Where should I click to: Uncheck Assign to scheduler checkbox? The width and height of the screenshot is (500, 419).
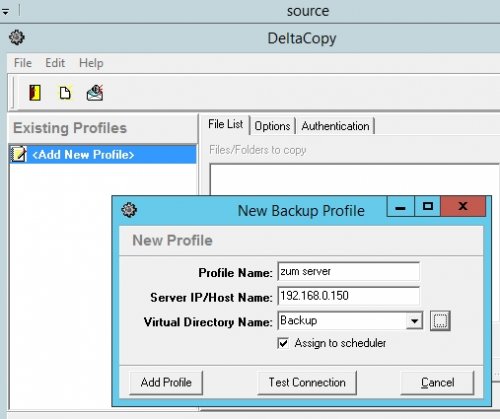click(283, 343)
